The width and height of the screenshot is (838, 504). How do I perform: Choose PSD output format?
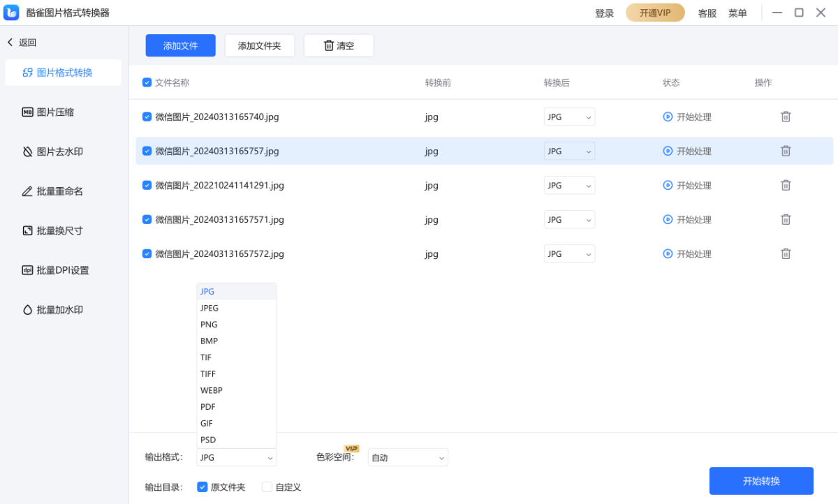click(237, 440)
